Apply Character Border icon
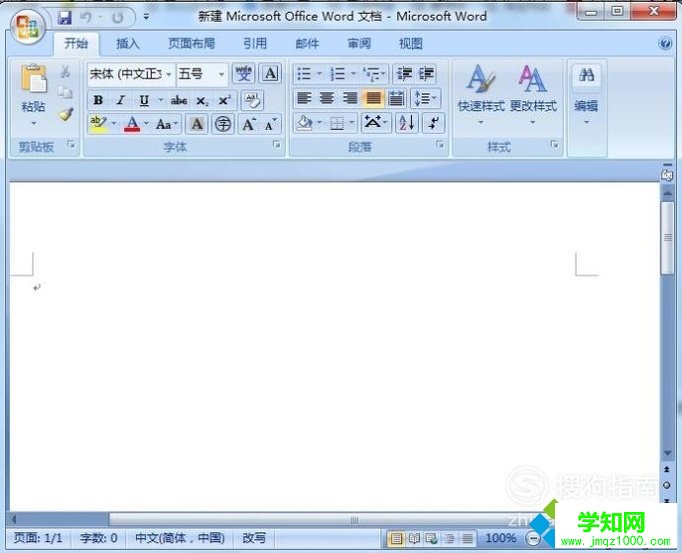The height and width of the screenshot is (553, 682). point(270,74)
